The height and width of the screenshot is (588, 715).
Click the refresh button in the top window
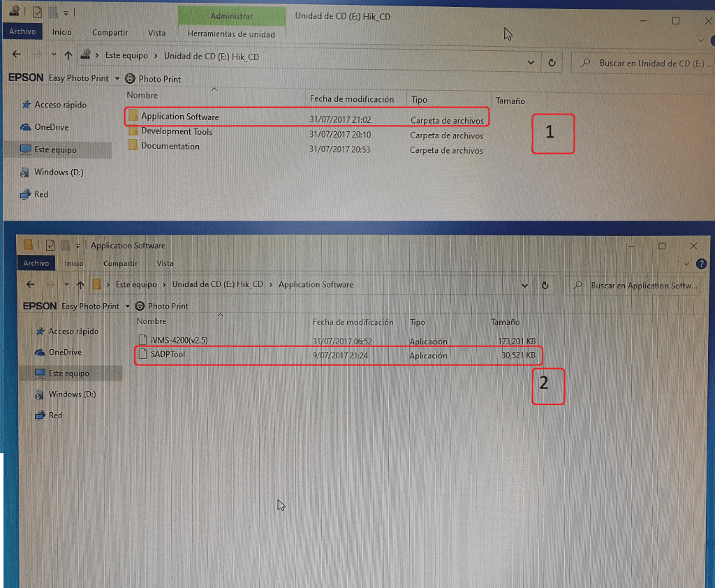(552, 62)
